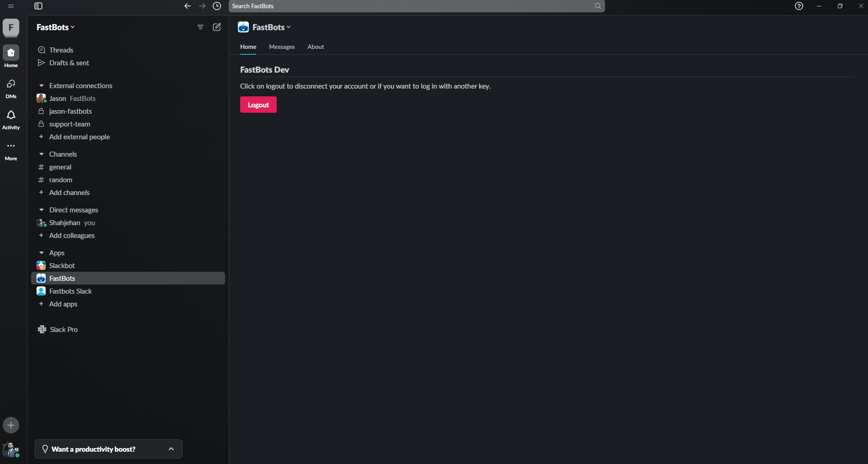This screenshot has width=868, height=464.
Task: Click the Search FastBots field
Action: 416,6
